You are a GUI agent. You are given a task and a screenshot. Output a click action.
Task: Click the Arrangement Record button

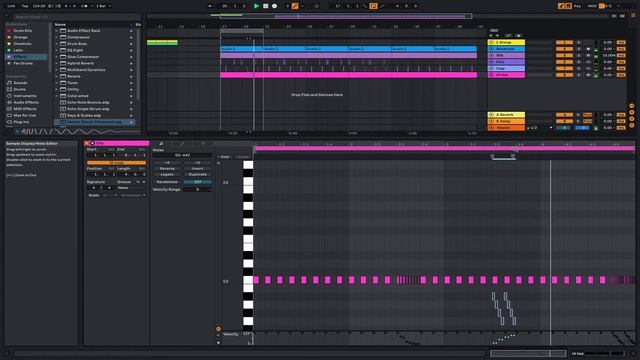pos(274,6)
